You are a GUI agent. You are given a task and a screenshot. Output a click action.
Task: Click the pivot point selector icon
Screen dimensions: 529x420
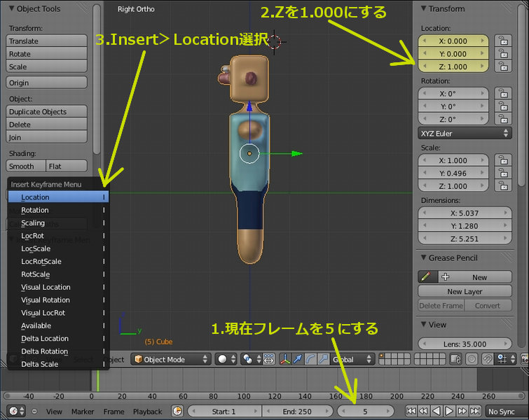click(252, 359)
